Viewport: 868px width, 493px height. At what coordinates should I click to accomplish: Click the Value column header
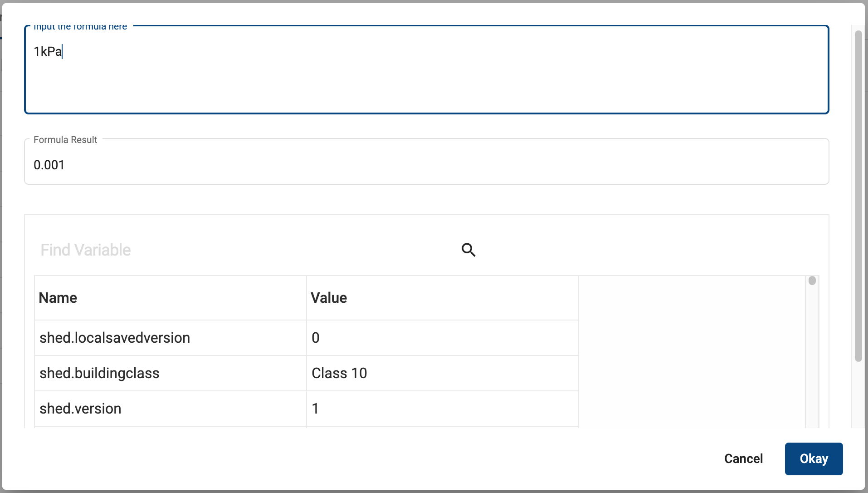pos(329,298)
